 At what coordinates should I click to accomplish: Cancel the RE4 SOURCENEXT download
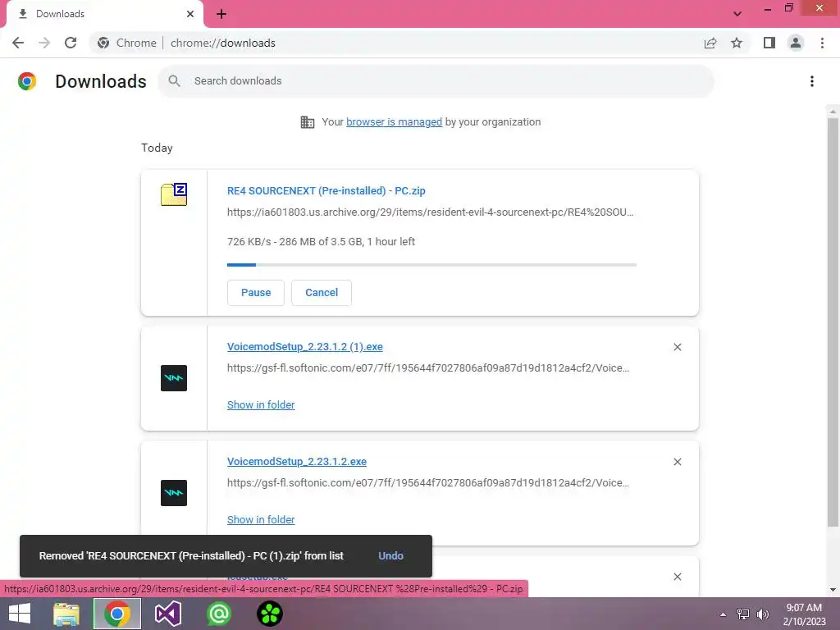322,293
